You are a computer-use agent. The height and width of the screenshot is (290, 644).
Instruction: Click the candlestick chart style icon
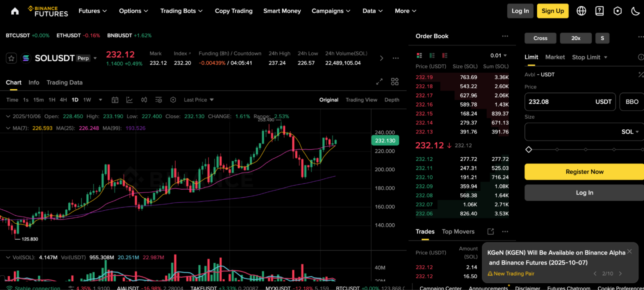(x=144, y=100)
